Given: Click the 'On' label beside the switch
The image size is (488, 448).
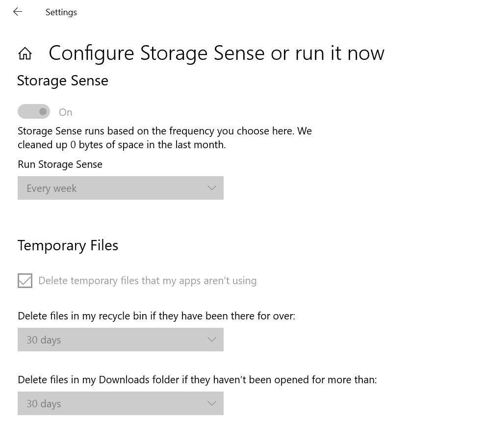Looking at the screenshot, I should tap(66, 112).
